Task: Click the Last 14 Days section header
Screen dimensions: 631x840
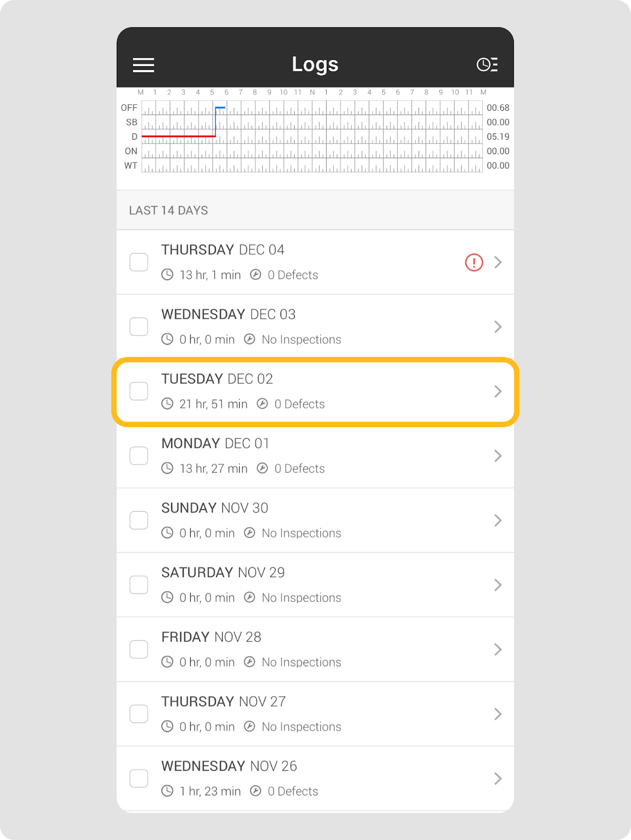Action: pyautogui.click(x=169, y=211)
